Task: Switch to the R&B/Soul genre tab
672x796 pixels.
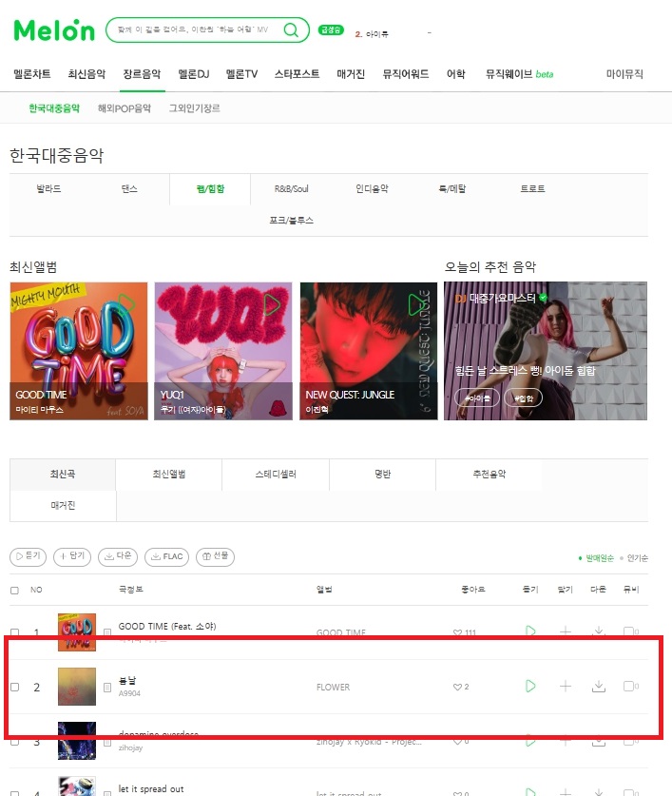Action: (x=292, y=189)
